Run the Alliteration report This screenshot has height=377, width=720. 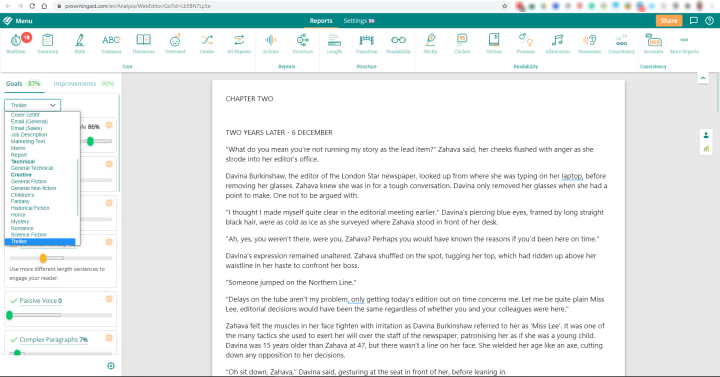557,44
